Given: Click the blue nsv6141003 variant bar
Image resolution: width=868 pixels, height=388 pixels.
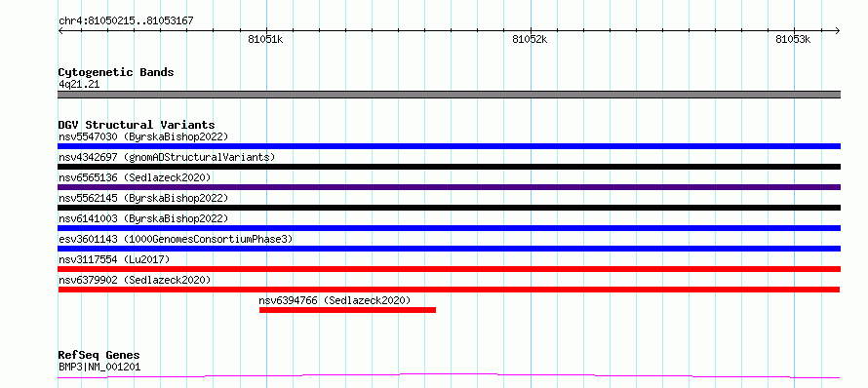Looking at the screenshot, I should [x=449, y=228].
